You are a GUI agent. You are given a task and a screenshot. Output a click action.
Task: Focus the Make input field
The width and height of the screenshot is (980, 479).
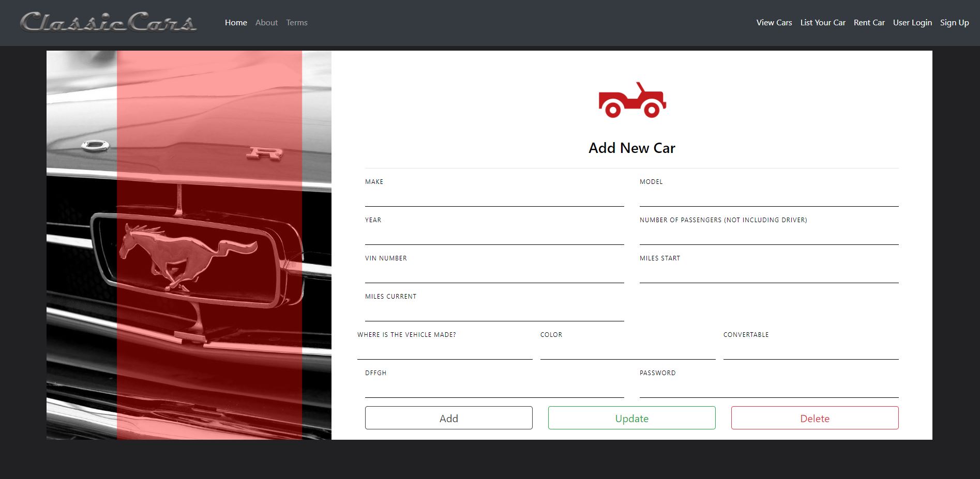click(494, 197)
